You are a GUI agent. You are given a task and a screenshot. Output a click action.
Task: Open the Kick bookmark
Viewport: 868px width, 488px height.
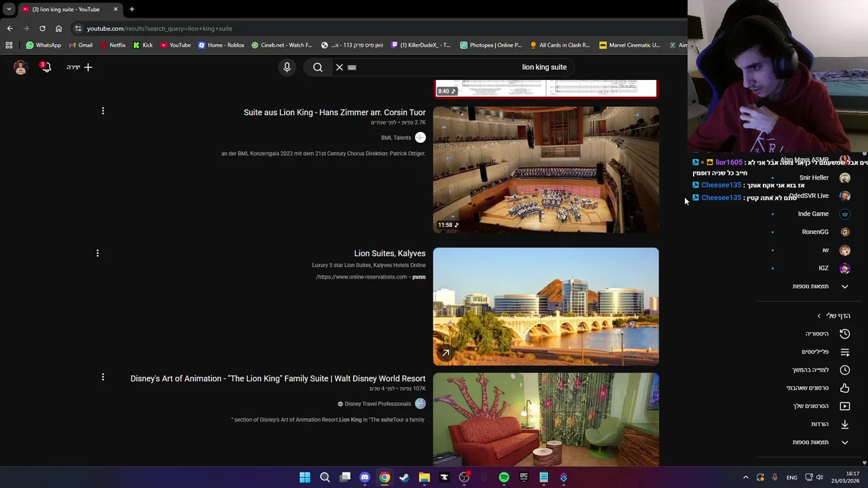pyautogui.click(x=142, y=45)
